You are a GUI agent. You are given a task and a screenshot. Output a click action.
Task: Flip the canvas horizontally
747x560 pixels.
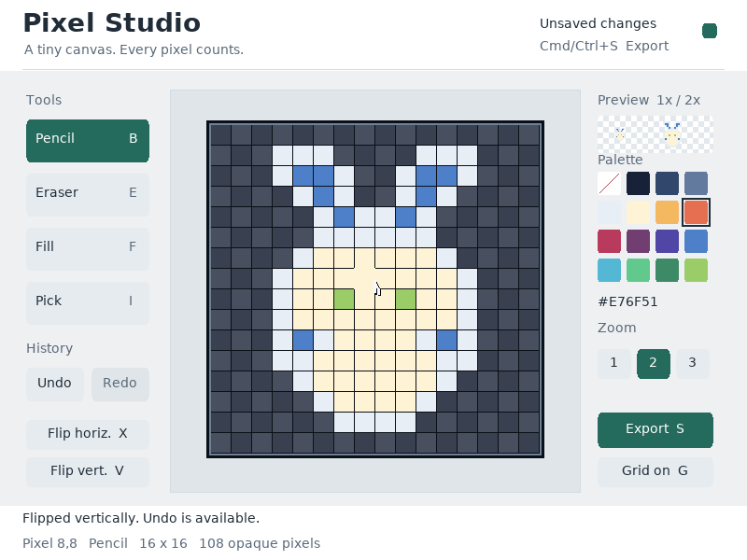click(x=88, y=434)
